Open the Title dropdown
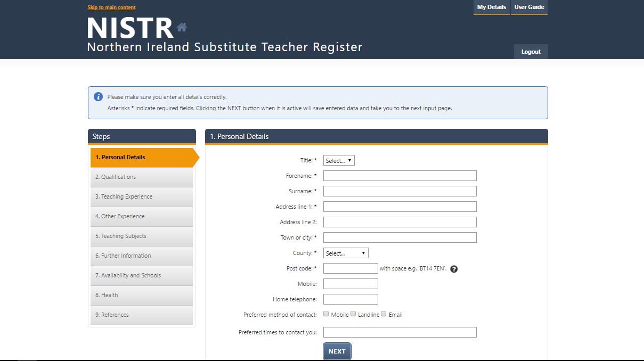 [x=339, y=160]
